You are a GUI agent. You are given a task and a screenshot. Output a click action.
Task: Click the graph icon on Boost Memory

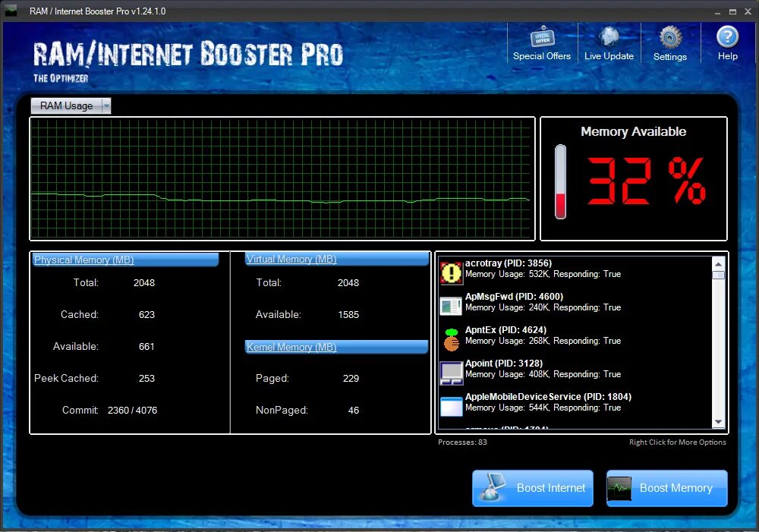pyautogui.click(x=619, y=489)
